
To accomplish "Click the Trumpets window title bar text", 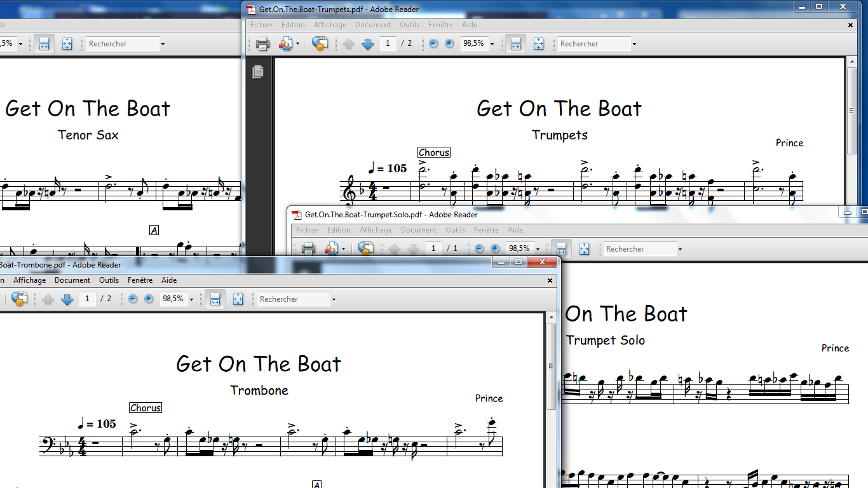I will coord(339,10).
